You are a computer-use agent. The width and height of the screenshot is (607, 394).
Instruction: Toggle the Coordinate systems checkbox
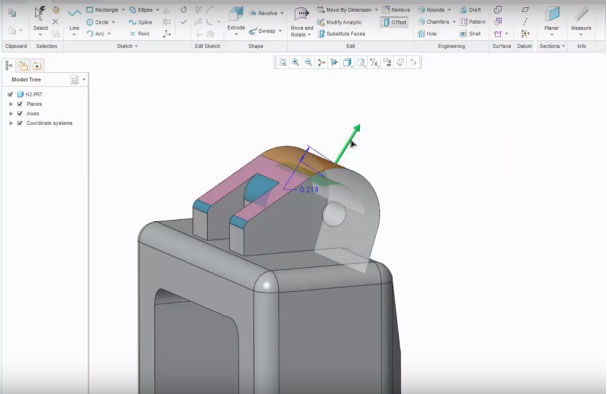tap(20, 123)
